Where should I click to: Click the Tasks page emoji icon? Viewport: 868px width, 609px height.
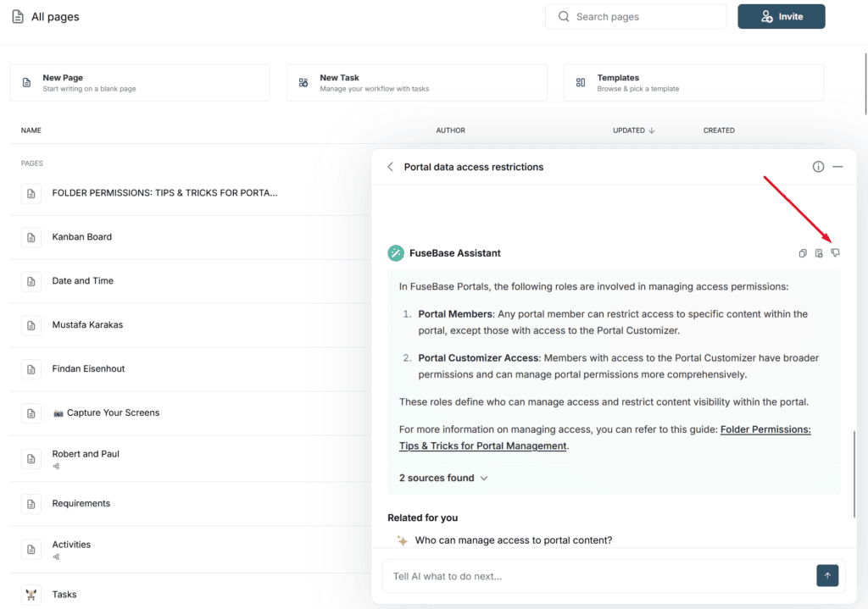(31, 595)
